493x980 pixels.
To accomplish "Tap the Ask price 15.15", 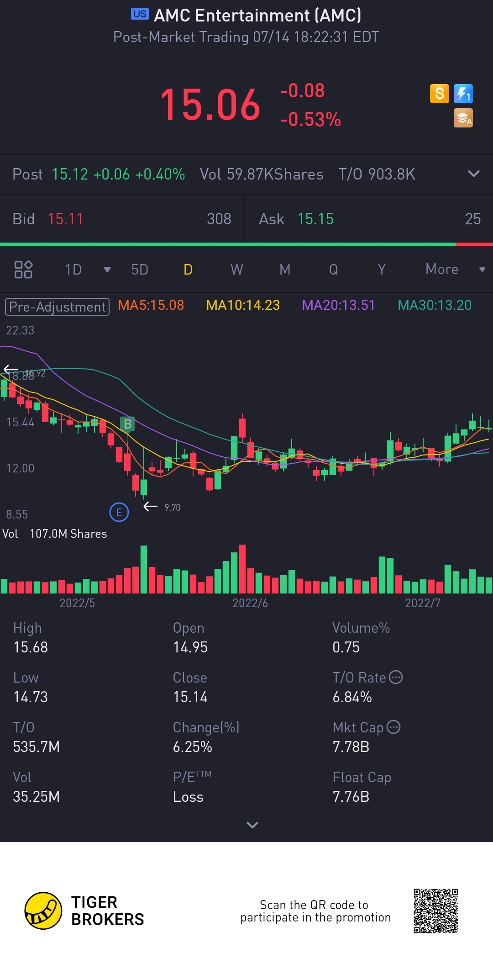I will click(315, 219).
